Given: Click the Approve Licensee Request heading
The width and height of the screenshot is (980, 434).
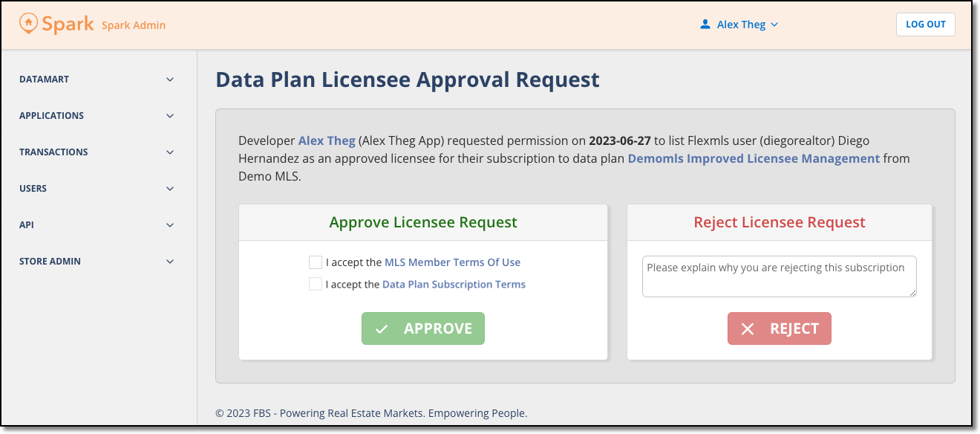Looking at the screenshot, I should (423, 222).
